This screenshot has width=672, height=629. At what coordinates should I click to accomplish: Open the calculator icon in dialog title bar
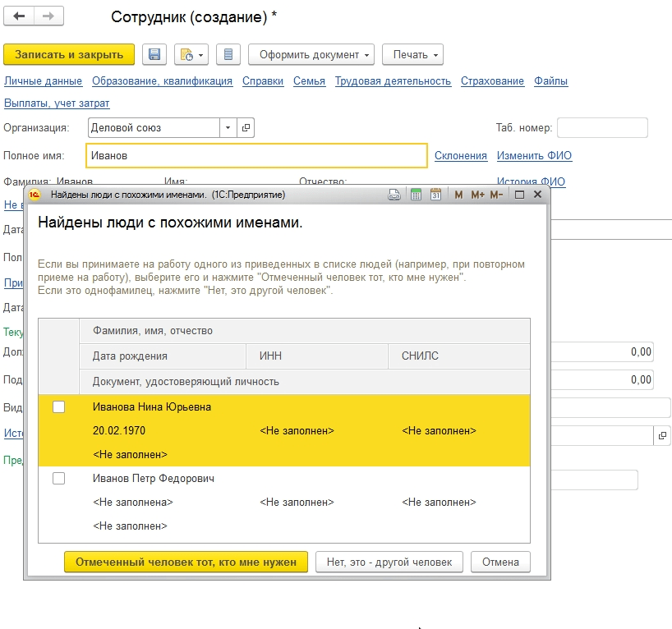(416, 195)
